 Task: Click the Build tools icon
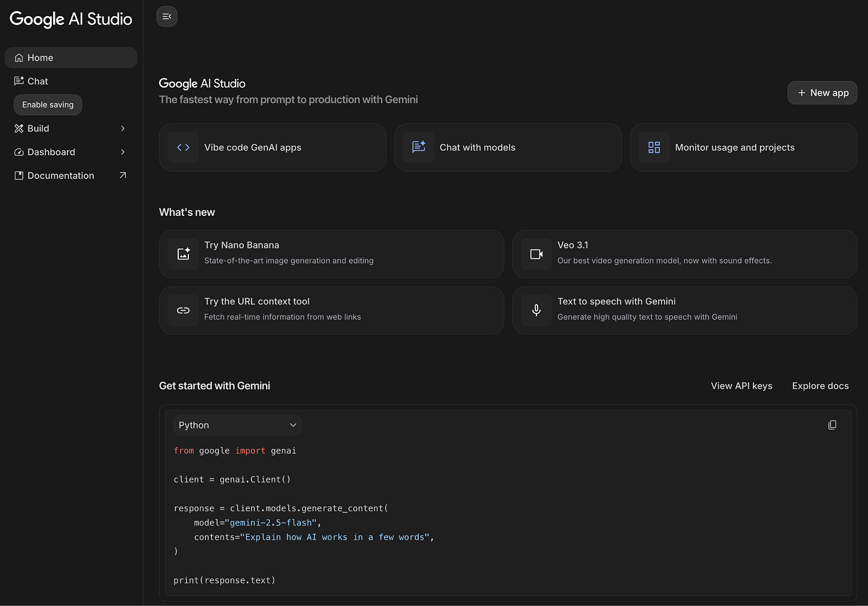(x=19, y=128)
